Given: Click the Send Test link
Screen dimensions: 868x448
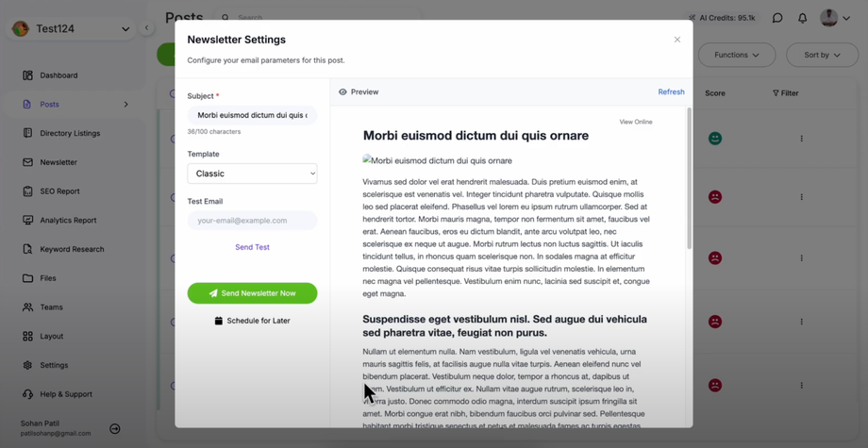Looking at the screenshot, I should point(252,247).
